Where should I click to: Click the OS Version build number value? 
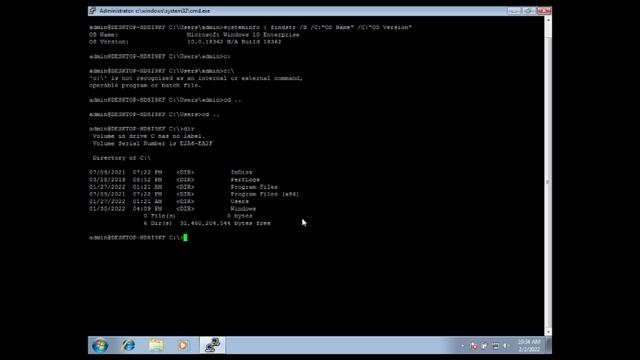[234, 42]
